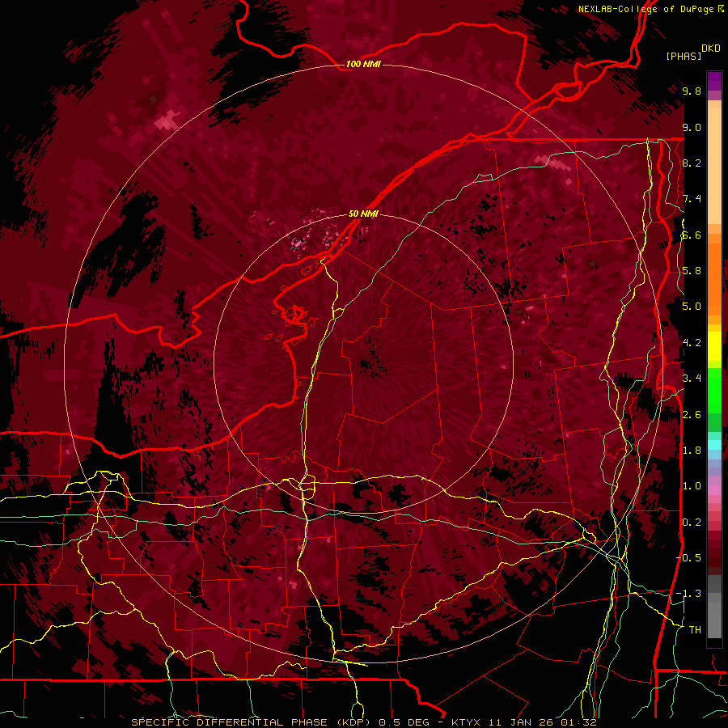728x728 pixels.
Task: Select the 6.6 value on color scale
Action: 692,235
